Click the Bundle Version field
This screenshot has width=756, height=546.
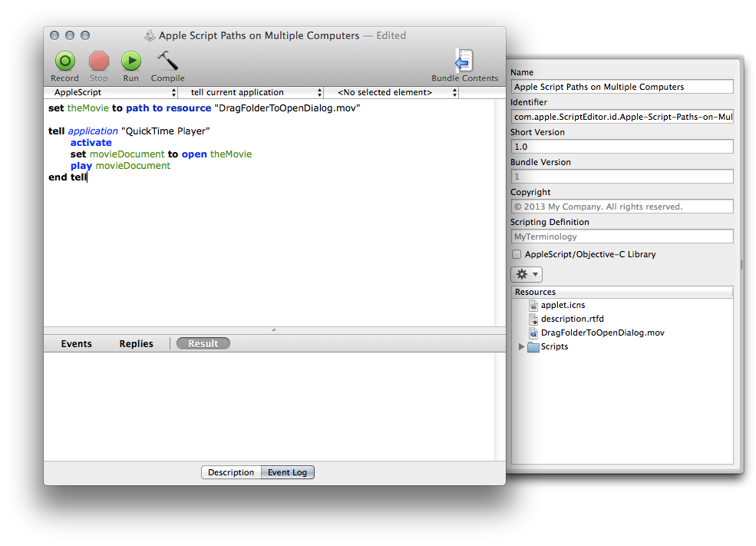[x=622, y=177]
